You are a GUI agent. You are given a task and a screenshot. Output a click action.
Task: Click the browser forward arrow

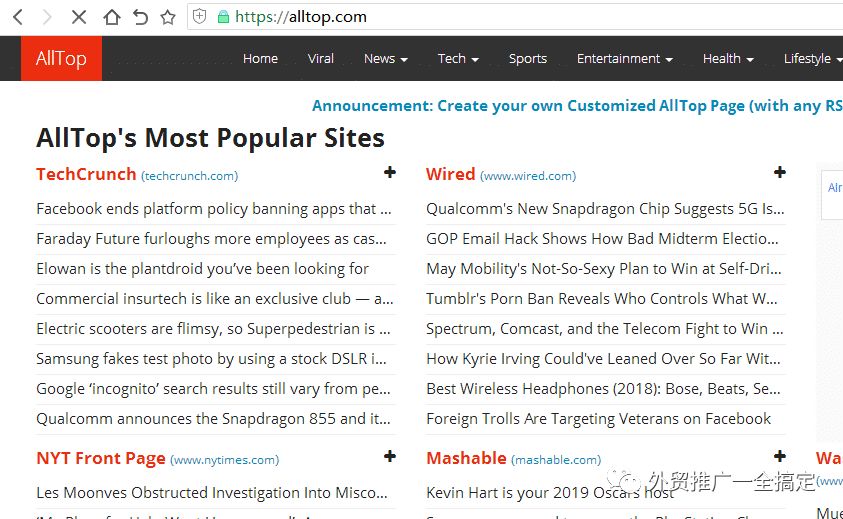point(47,17)
